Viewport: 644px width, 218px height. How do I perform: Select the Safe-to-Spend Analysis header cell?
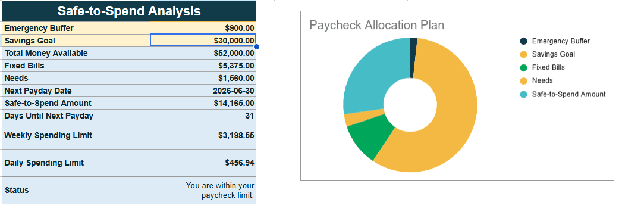click(130, 11)
